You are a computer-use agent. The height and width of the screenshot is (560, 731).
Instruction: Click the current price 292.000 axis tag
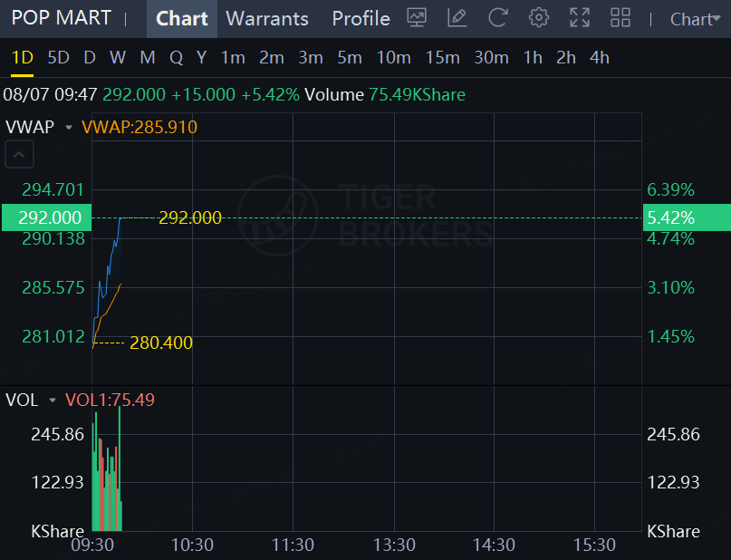[46, 217]
